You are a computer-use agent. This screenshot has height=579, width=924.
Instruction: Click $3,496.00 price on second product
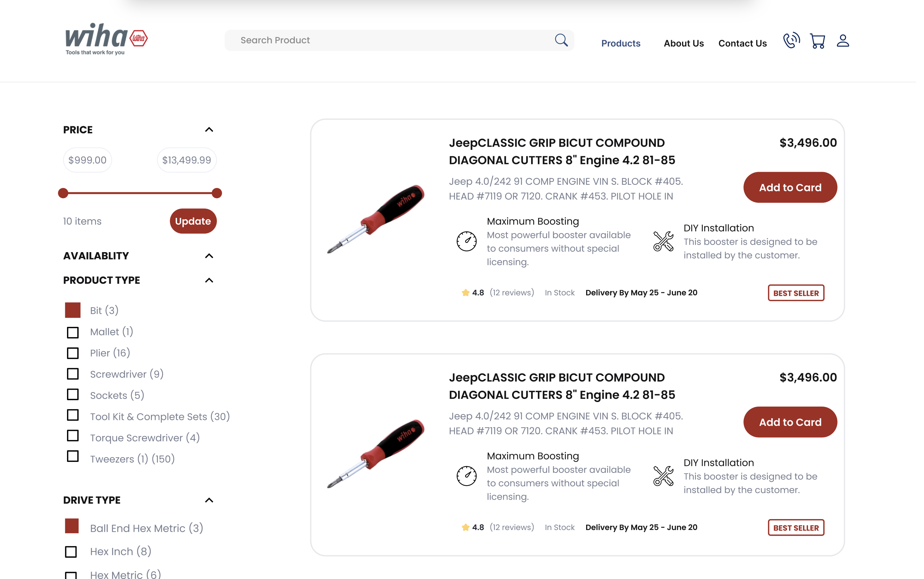click(808, 378)
